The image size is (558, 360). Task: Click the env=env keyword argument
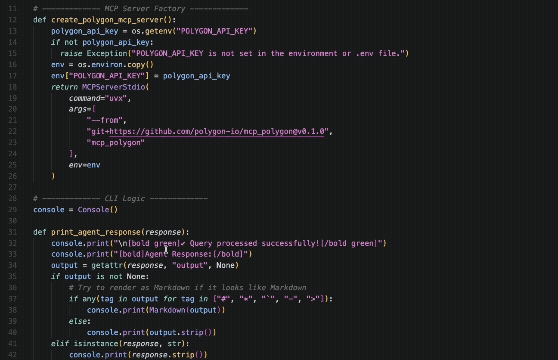[85, 165]
